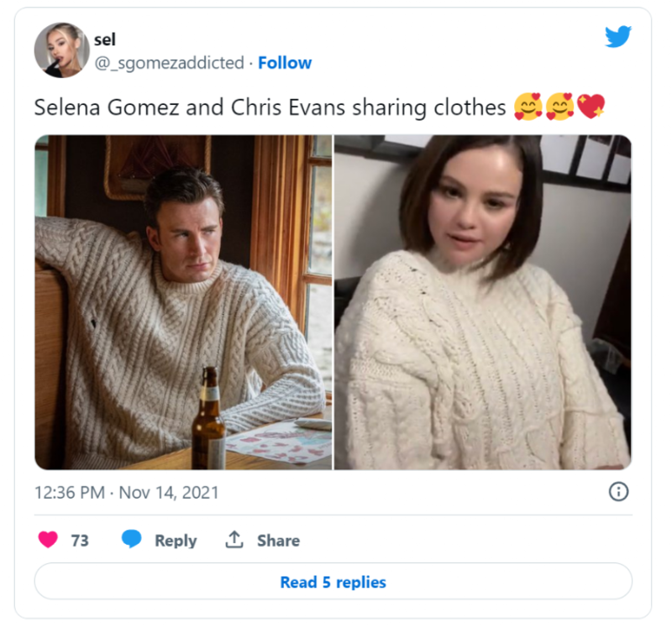The image size is (672, 628).
Task: Click the first smiling face with hearts emoji
Action: 528,108
